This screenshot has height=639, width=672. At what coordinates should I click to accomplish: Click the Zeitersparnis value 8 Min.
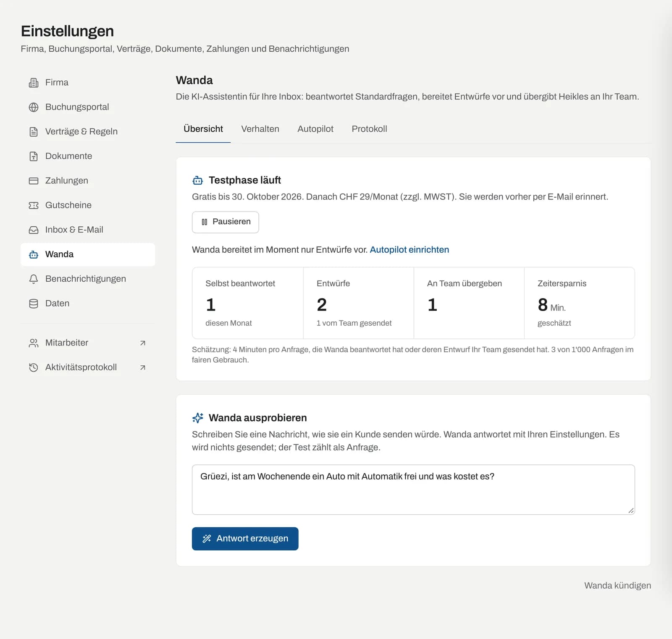click(x=552, y=305)
